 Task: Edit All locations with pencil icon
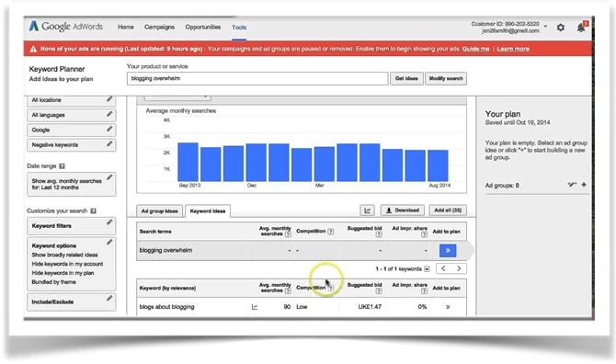pyautogui.click(x=109, y=99)
